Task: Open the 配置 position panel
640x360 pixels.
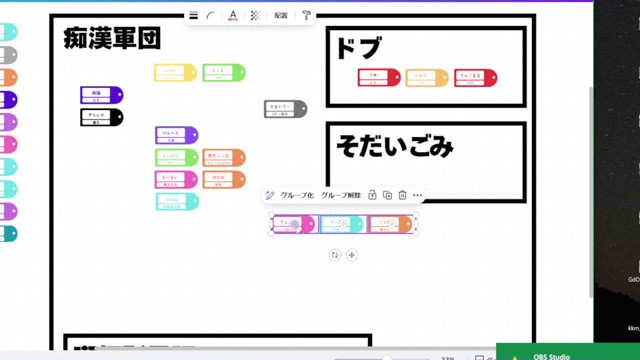Action: 281,16
